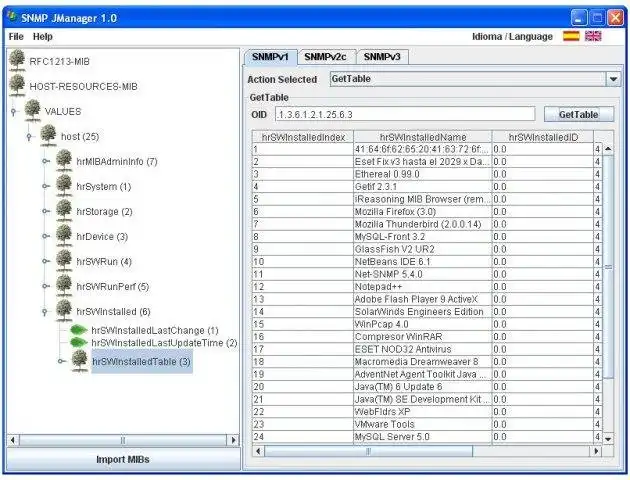The height and width of the screenshot is (480, 630).
Task: Click the RFC1213-MIB tree icon
Action: point(17,61)
